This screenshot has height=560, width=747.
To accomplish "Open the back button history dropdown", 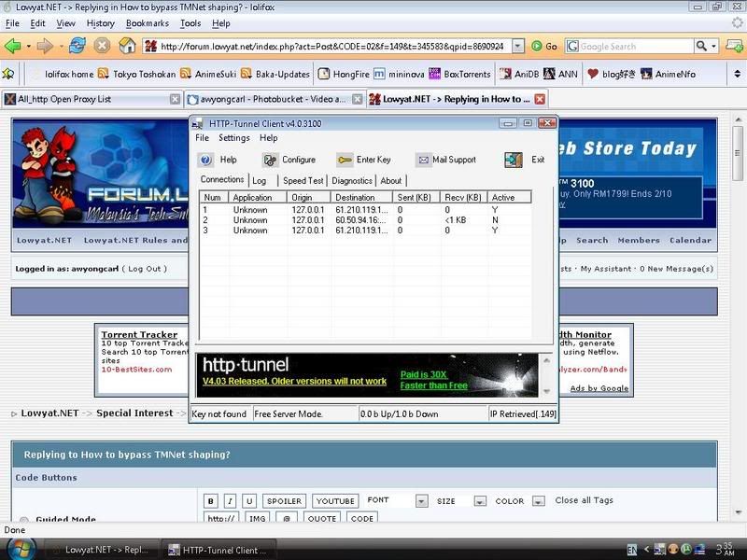I will 29,46.
